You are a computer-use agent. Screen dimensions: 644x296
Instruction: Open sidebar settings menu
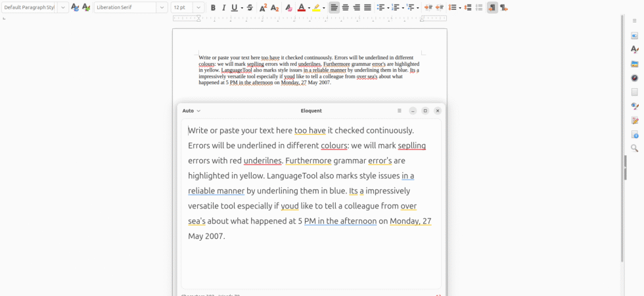pyautogui.click(x=635, y=20)
